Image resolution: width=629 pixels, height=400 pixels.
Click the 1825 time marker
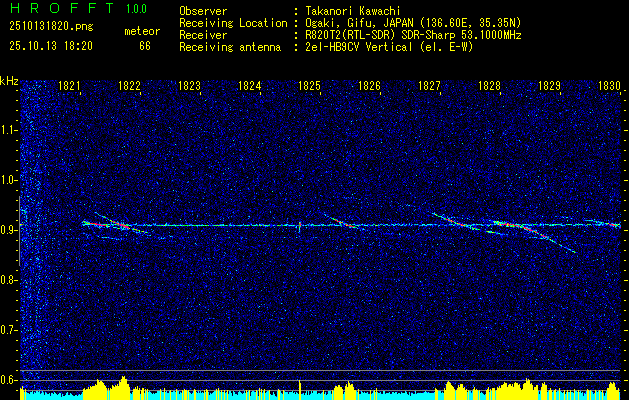309,85
